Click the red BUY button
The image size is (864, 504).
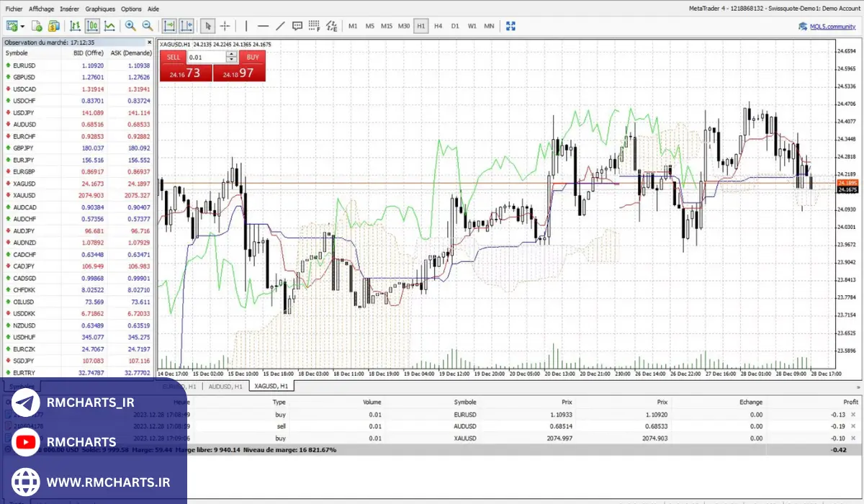coord(251,57)
